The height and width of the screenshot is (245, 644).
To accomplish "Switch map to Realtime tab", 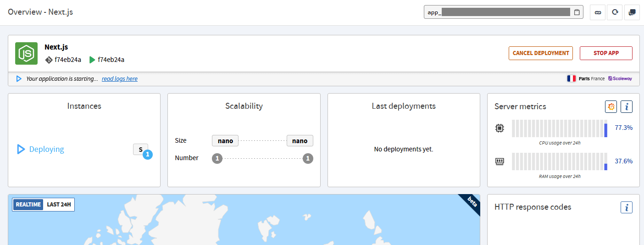I will [x=28, y=205].
